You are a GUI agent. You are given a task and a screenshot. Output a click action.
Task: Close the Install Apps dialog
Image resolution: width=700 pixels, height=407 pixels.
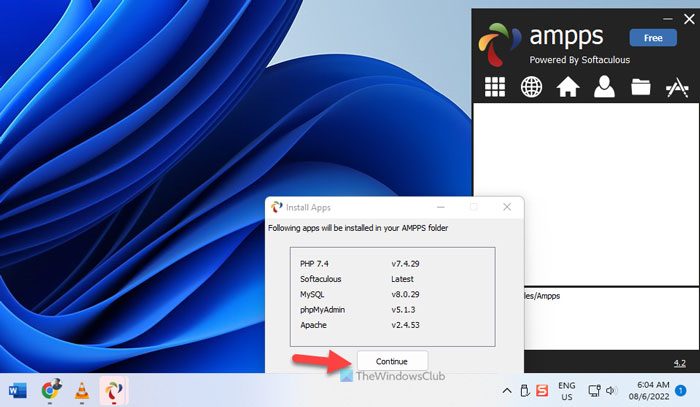pyautogui.click(x=507, y=207)
